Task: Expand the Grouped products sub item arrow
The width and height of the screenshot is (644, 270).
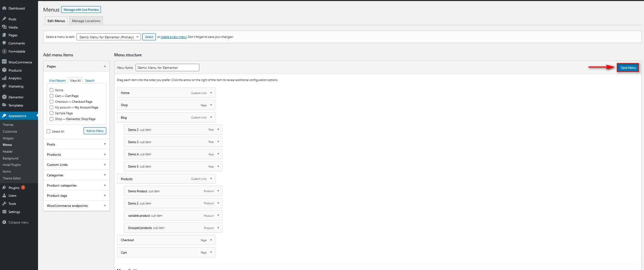Action: pyautogui.click(x=218, y=228)
